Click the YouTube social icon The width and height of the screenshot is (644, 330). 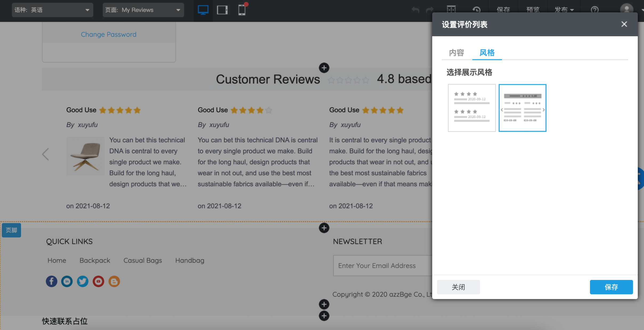point(98,281)
